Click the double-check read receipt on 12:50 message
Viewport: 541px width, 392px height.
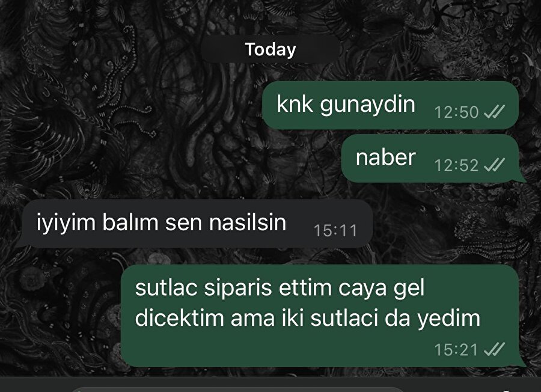click(494, 112)
